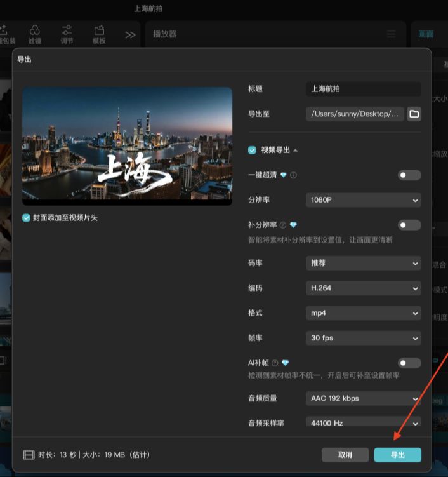Open the 帧率 30 fps dropdown

[x=364, y=338]
